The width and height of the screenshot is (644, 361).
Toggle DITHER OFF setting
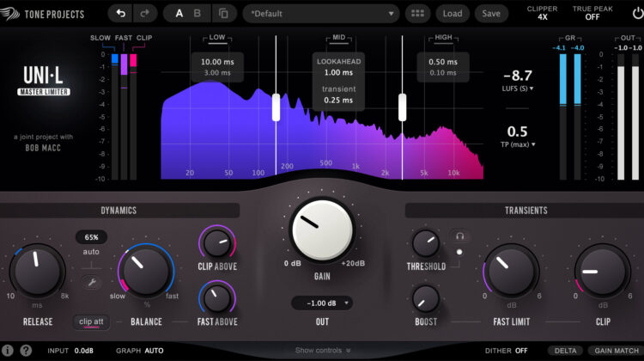(506, 351)
